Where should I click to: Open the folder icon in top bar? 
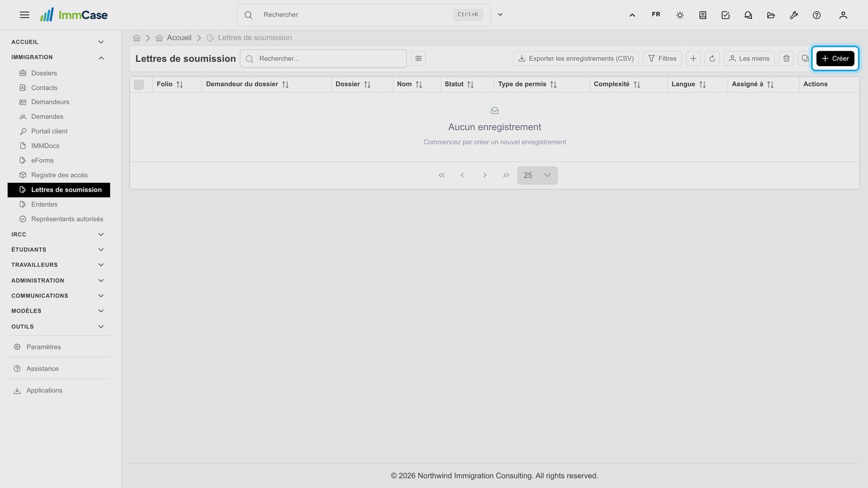771,15
